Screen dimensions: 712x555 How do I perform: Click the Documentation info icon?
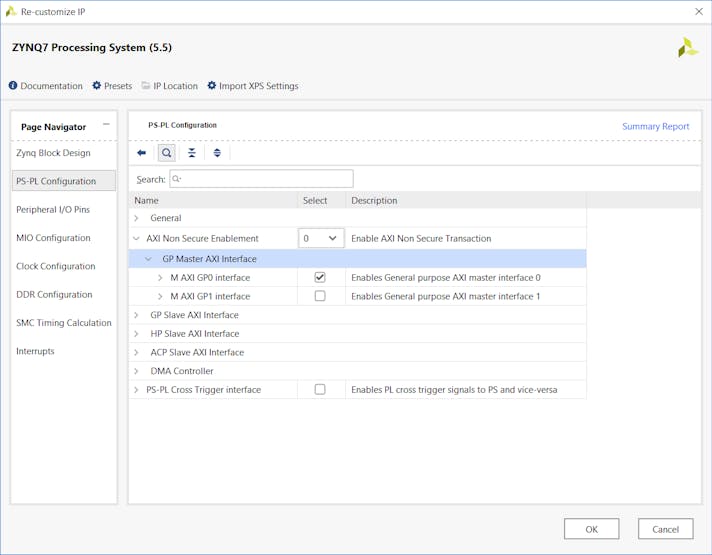[x=13, y=85]
